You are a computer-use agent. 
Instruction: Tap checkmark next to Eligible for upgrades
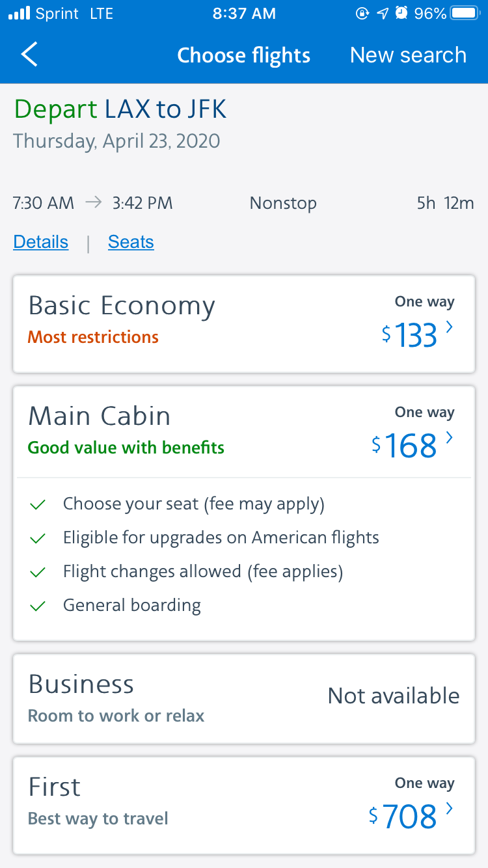click(x=38, y=538)
